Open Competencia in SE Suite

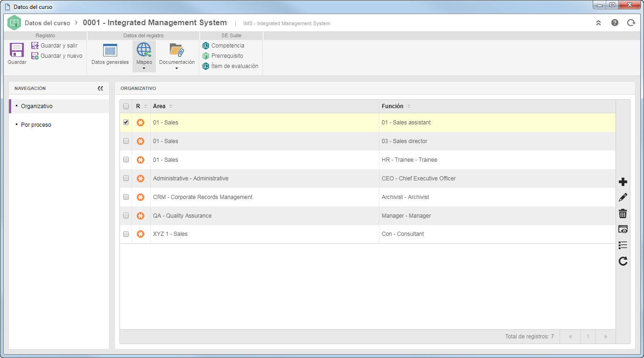tap(223, 46)
